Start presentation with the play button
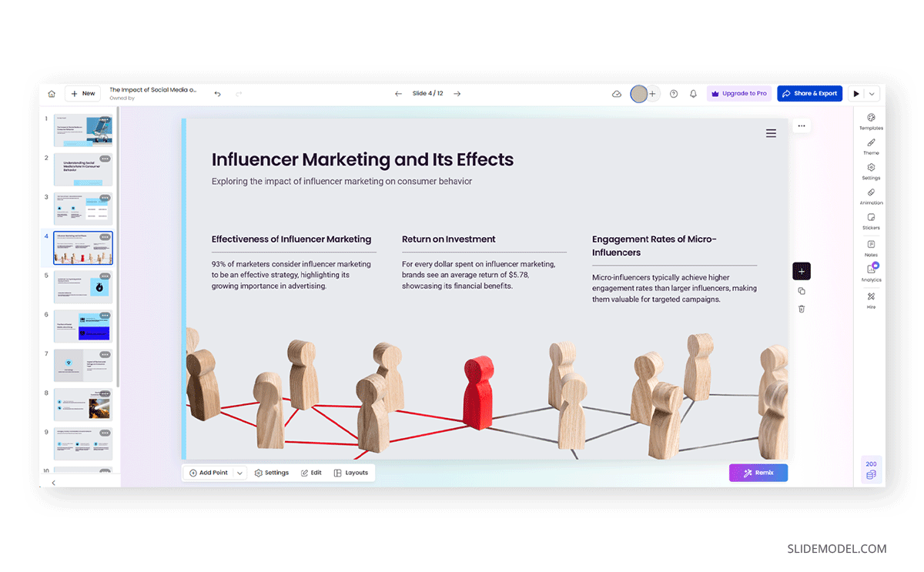 coord(856,94)
